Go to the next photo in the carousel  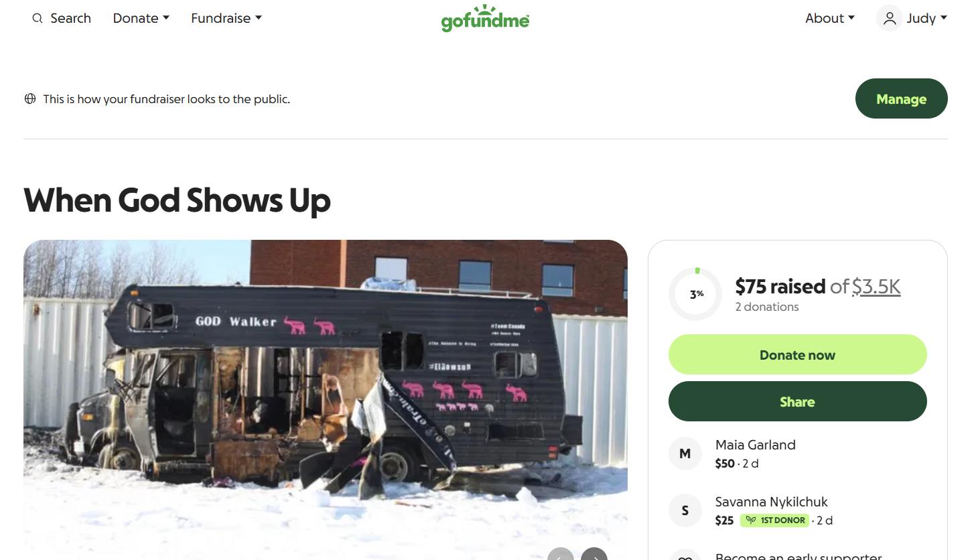tap(594, 554)
